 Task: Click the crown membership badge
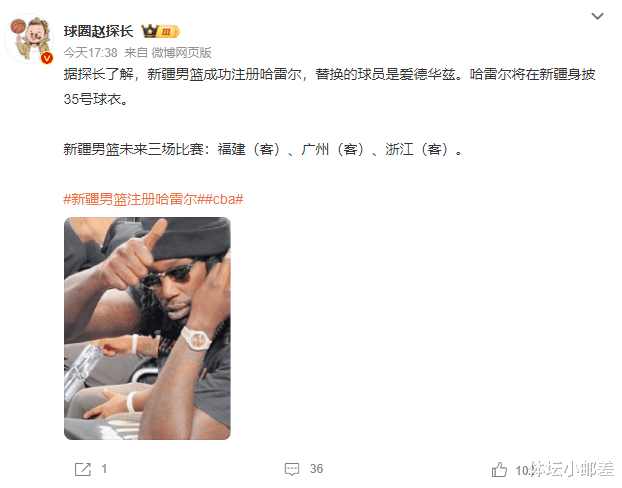[x=161, y=31]
